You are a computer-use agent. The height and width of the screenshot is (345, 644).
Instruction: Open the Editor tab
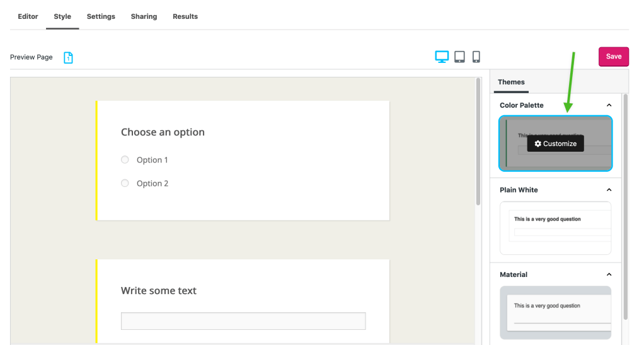pyautogui.click(x=28, y=16)
